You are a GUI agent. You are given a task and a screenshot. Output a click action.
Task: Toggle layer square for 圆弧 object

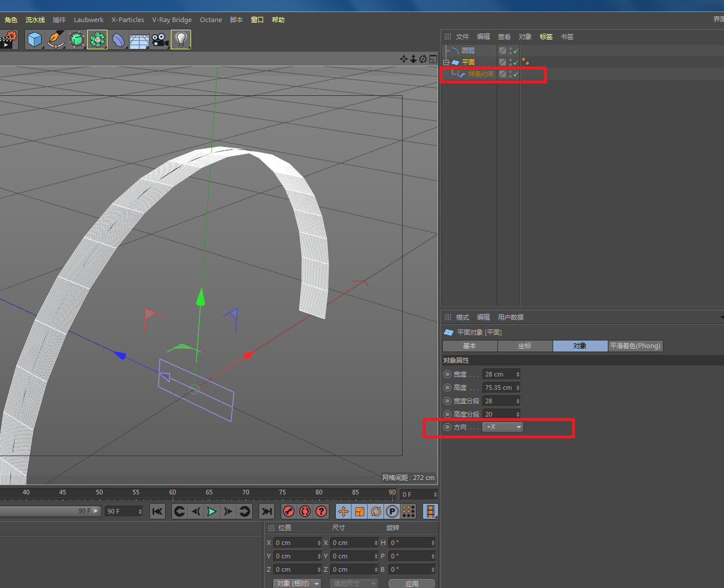[503, 51]
